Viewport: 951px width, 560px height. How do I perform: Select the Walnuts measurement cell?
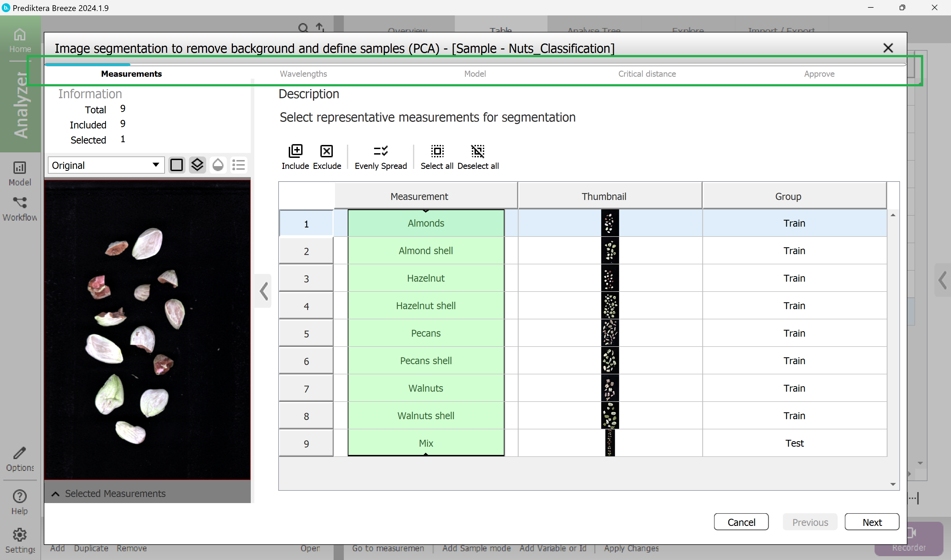426,388
